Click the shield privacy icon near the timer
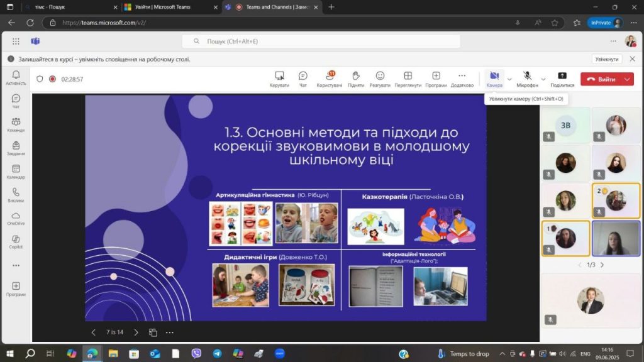The image size is (644, 362). pos(40,79)
